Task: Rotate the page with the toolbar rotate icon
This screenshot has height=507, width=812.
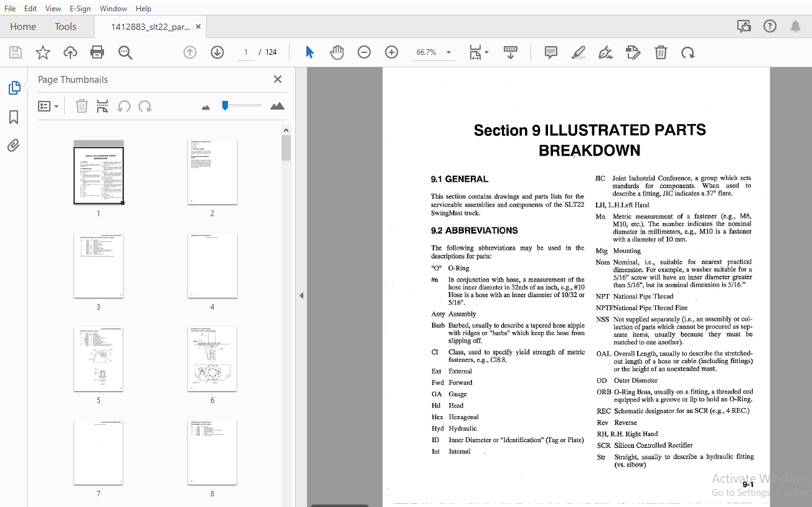Action: [688, 52]
